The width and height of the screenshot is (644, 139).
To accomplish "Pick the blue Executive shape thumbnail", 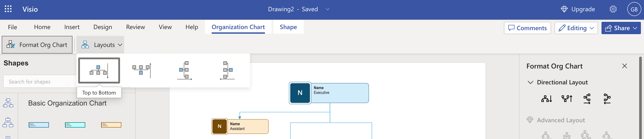I will point(39,125).
